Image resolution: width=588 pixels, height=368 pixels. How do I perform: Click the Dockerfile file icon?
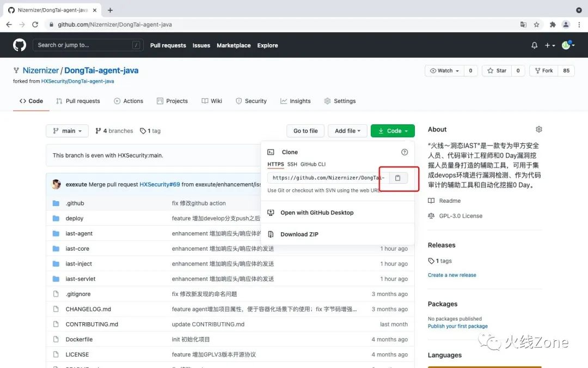pyautogui.click(x=56, y=340)
